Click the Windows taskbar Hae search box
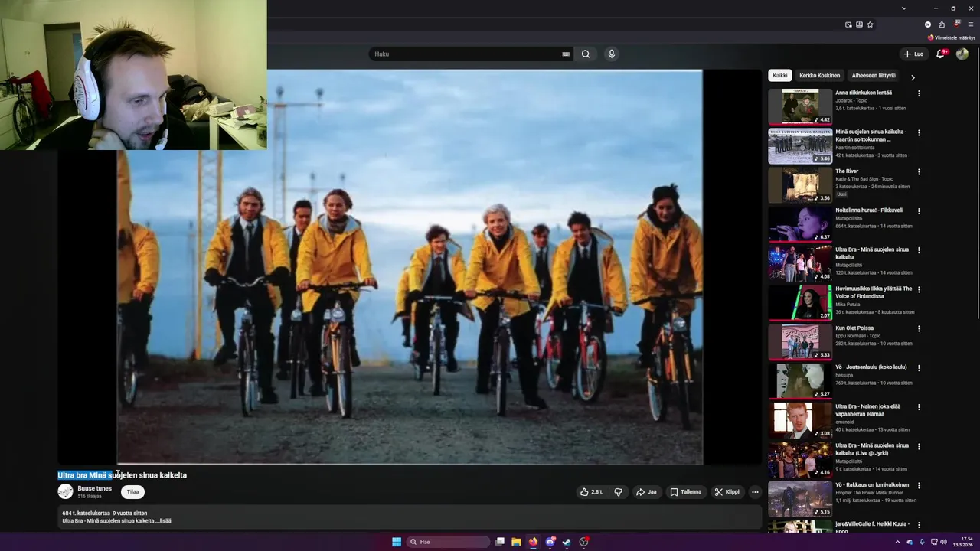This screenshot has width=980, height=551. click(x=449, y=542)
